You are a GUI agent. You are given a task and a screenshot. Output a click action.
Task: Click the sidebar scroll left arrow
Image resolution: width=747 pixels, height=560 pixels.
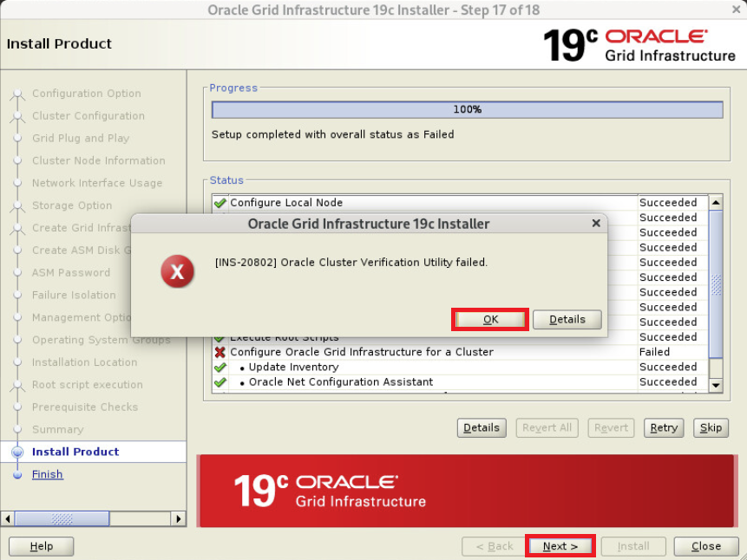click(x=8, y=518)
